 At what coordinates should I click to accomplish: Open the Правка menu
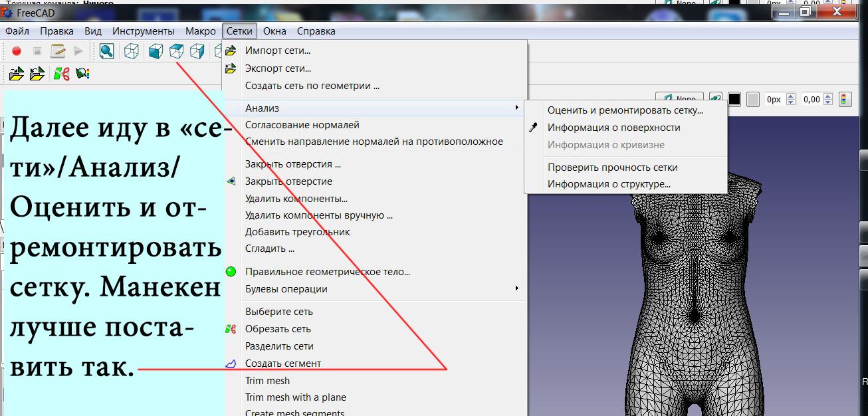point(56,31)
